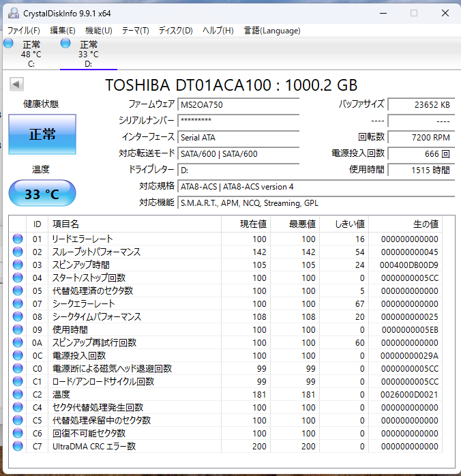This screenshot has height=476, width=461.
Task: Click the SATA/600 | SATA/600 transfer mode field
Action: (239, 154)
